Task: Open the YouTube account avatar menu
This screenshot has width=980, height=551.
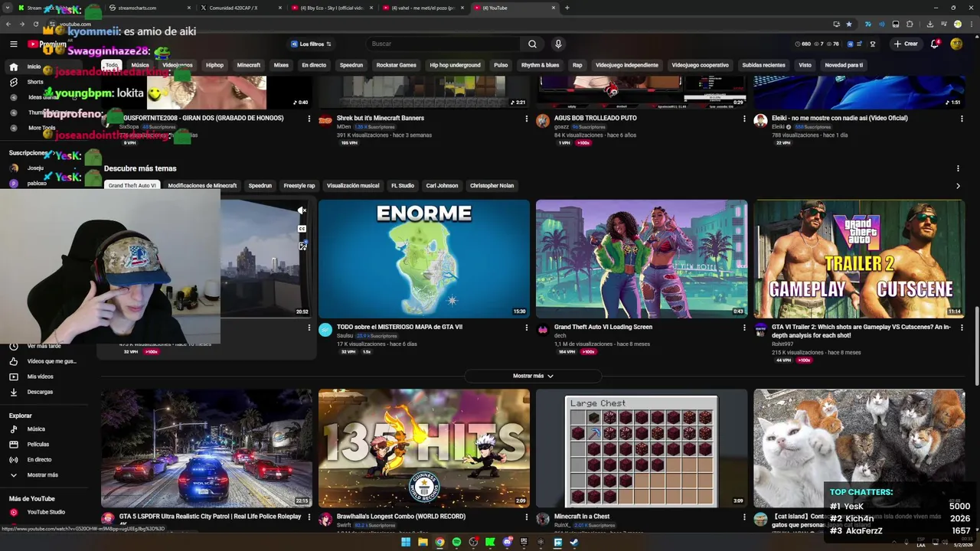Action: pyautogui.click(x=956, y=44)
